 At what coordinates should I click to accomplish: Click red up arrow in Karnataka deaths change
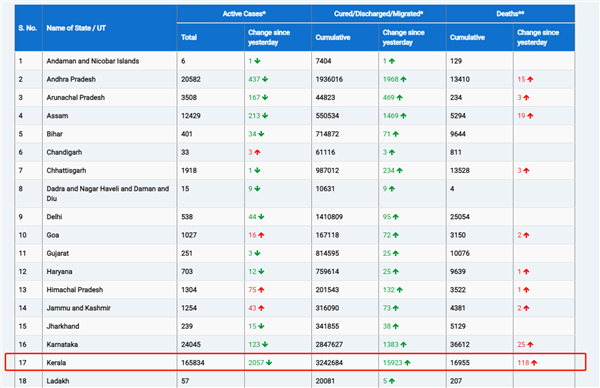pyautogui.click(x=530, y=345)
